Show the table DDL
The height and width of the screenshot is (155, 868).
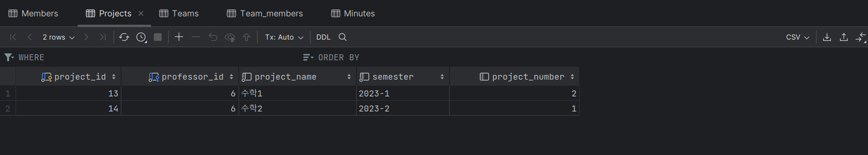tap(323, 37)
